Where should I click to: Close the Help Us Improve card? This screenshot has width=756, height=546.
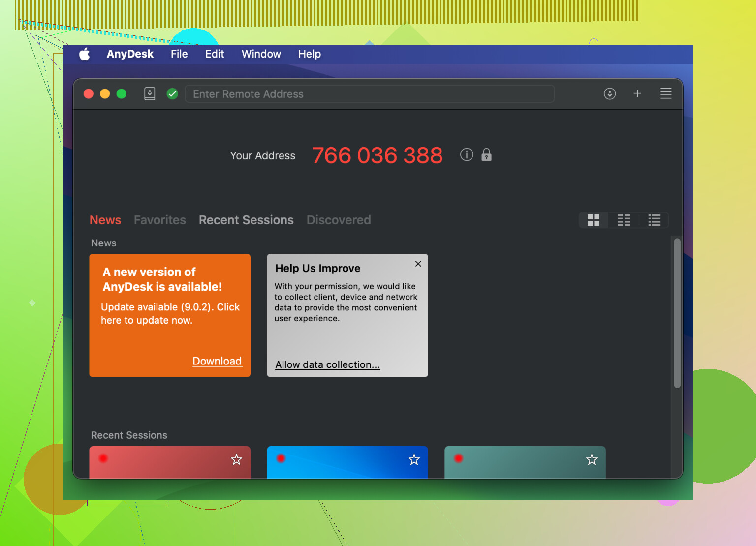[x=418, y=264]
